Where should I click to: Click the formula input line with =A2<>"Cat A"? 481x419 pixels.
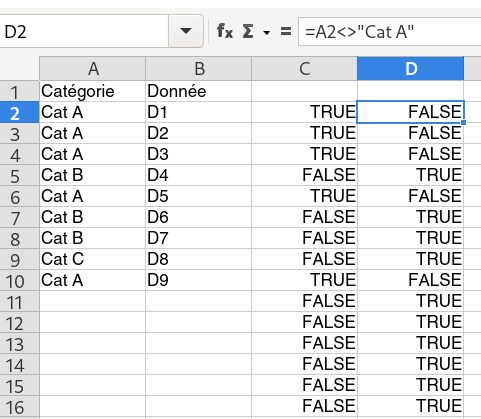pos(390,32)
